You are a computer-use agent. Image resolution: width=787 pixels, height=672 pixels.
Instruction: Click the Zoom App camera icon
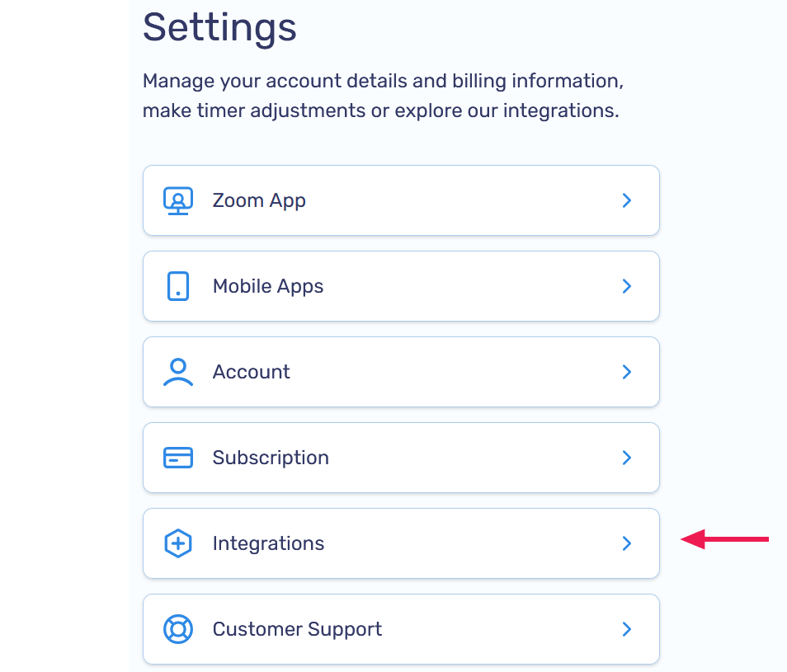click(178, 200)
